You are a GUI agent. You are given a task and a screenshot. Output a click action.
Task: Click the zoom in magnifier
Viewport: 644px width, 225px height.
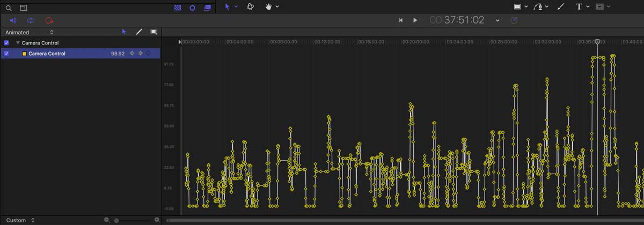point(157,220)
